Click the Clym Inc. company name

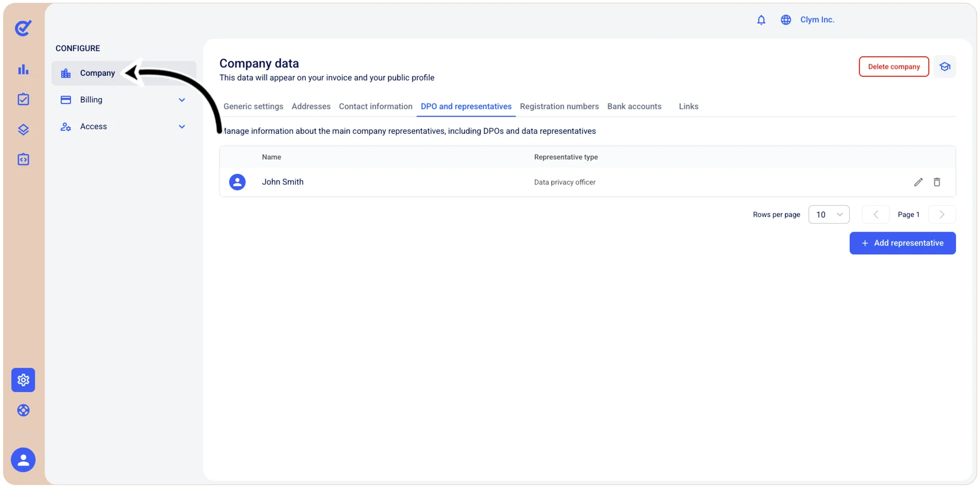point(817,20)
